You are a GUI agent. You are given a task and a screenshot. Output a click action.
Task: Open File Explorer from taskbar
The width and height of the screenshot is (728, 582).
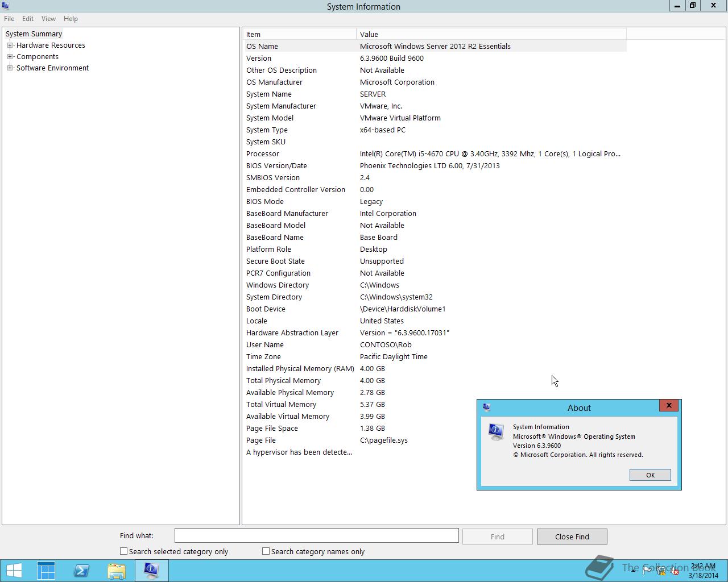[117, 571]
